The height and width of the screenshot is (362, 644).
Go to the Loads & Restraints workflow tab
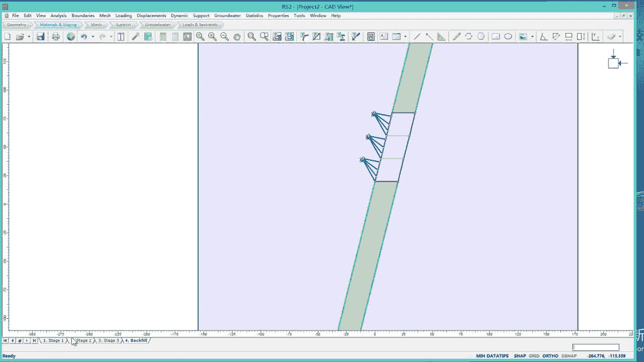[x=200, y=25]
